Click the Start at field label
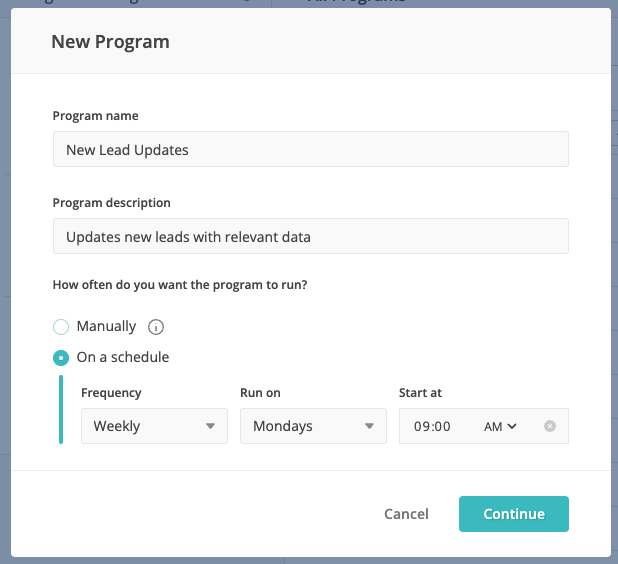Screen dimensions: 618x564 point(420,393)
